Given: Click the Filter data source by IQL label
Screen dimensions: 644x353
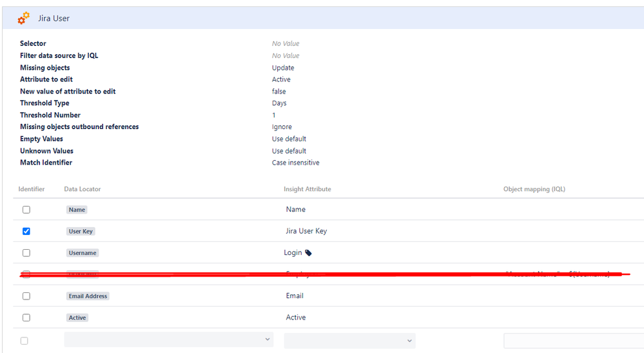Looking at the screenshot, I should pos(59,55).
